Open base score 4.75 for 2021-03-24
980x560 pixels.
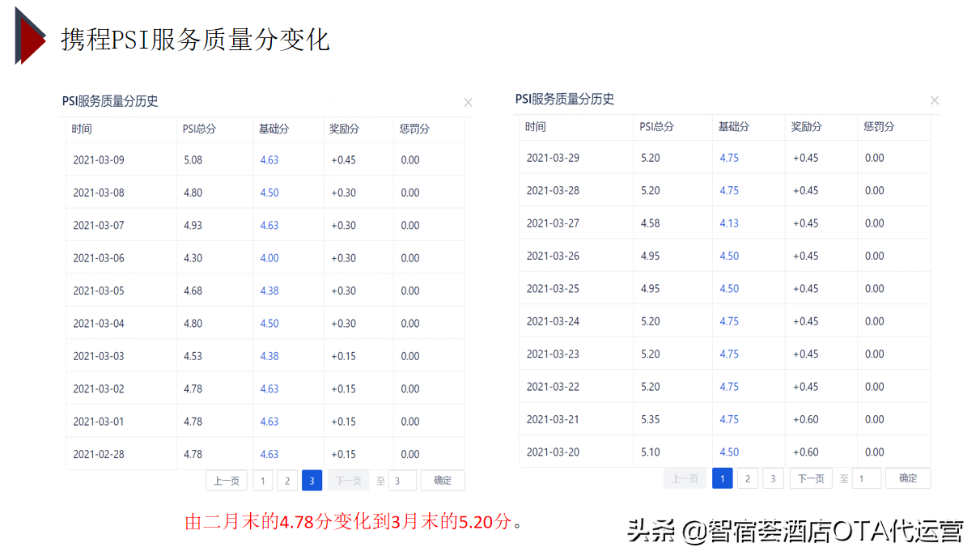[729, 321]
